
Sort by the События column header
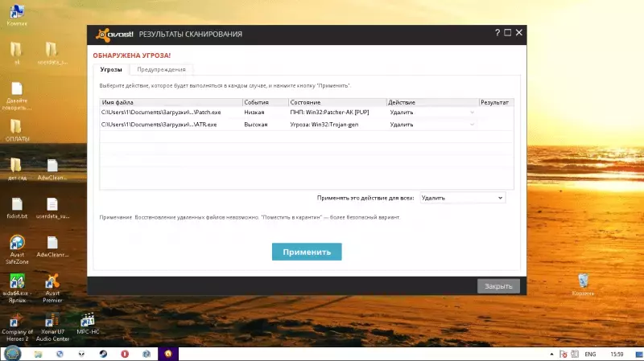click(x=266, y=102)
